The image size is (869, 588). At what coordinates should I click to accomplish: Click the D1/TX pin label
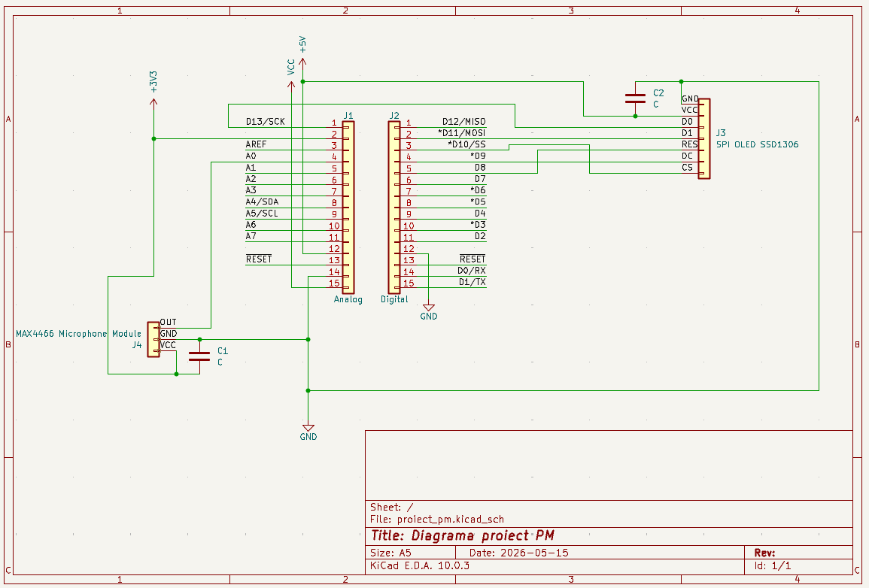click(x=472, y=282)
